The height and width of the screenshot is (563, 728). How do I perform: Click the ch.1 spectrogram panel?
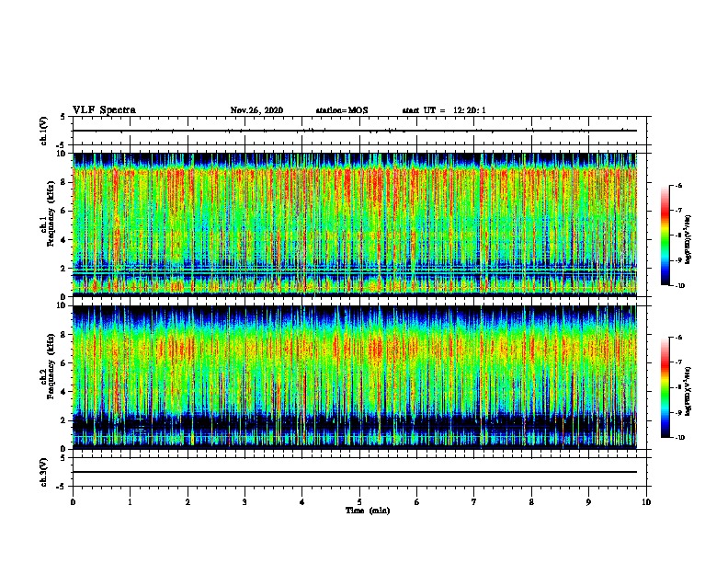355,224
